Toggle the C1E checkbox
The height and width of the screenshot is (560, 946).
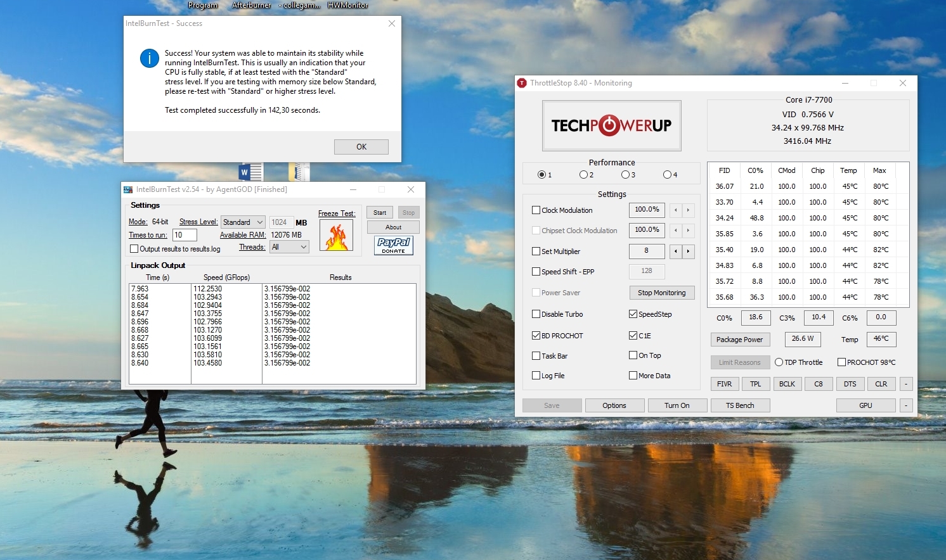(633, 336)
